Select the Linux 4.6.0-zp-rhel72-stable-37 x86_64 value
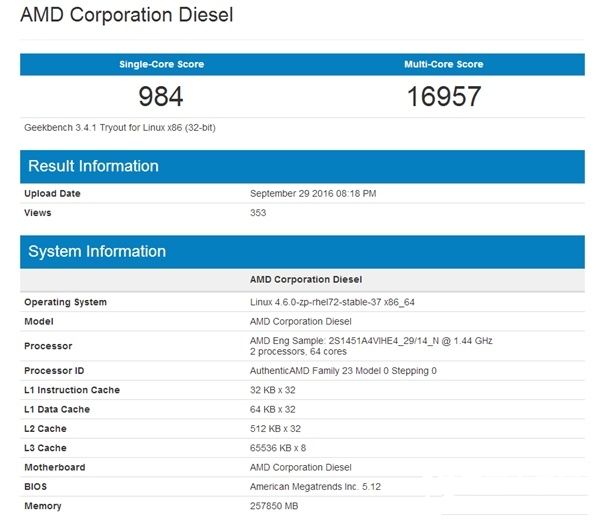 (x=332, y=302)
